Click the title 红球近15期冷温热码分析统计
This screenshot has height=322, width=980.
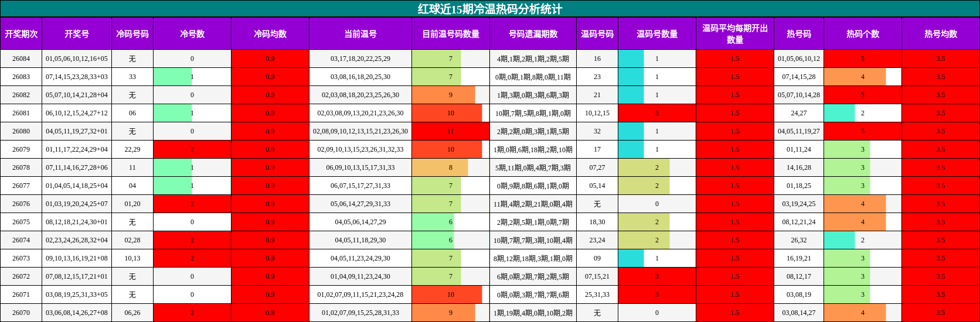pos(490,9)
